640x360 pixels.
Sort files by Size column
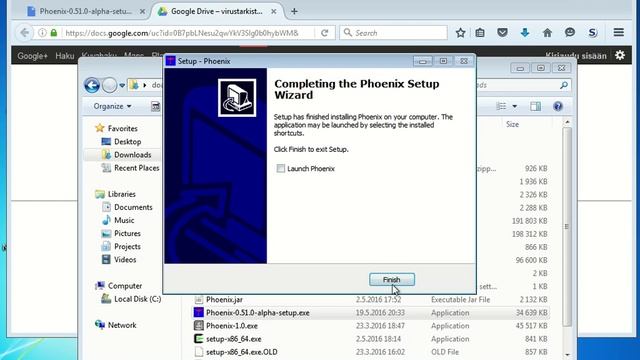(x=513, y=124)
